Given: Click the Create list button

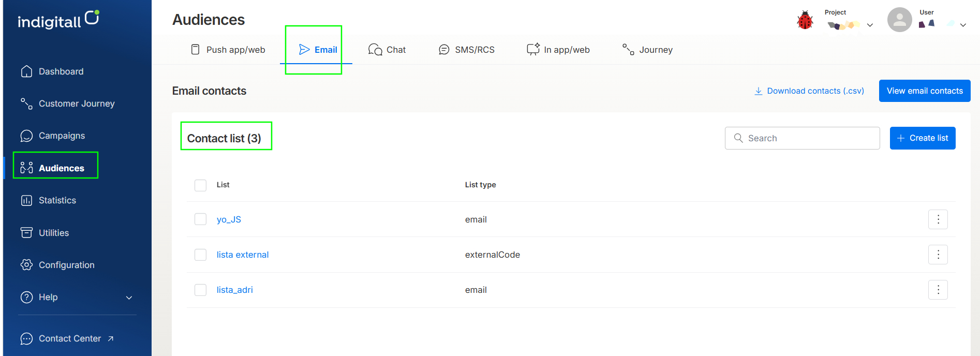Looking at the screenshot, I should 923,138.
